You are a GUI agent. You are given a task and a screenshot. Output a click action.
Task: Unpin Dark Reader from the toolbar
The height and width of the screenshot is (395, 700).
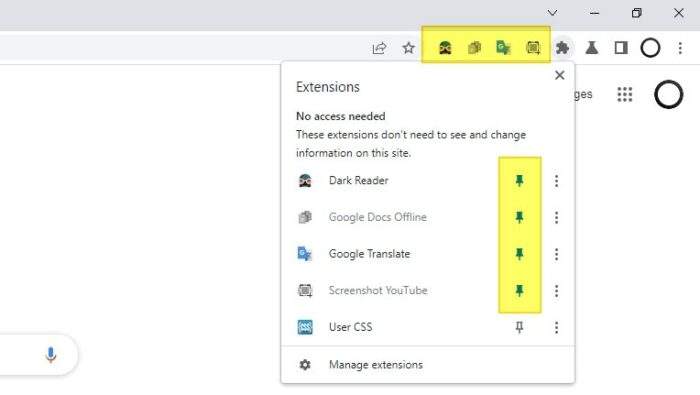(x=519, y=181)
